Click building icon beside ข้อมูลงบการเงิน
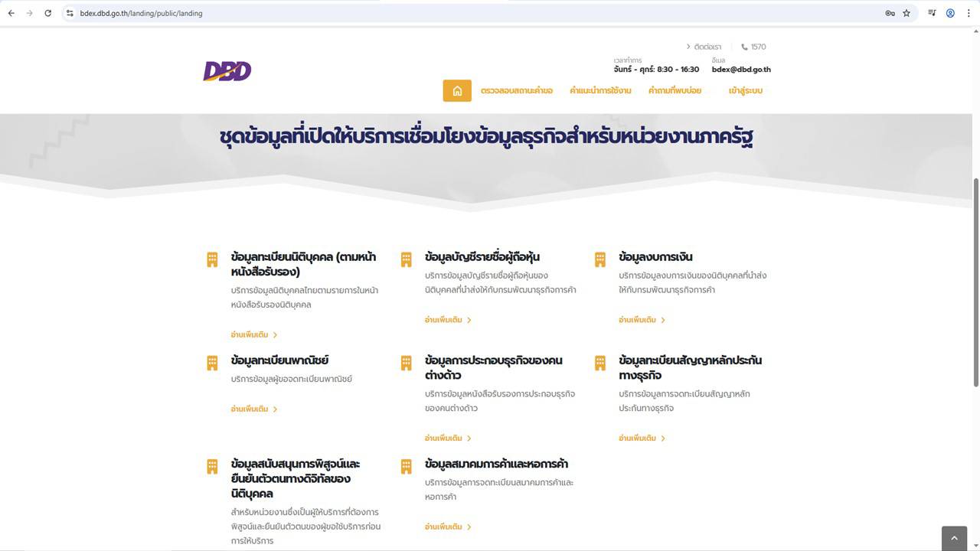 click(x=600, y=259)
